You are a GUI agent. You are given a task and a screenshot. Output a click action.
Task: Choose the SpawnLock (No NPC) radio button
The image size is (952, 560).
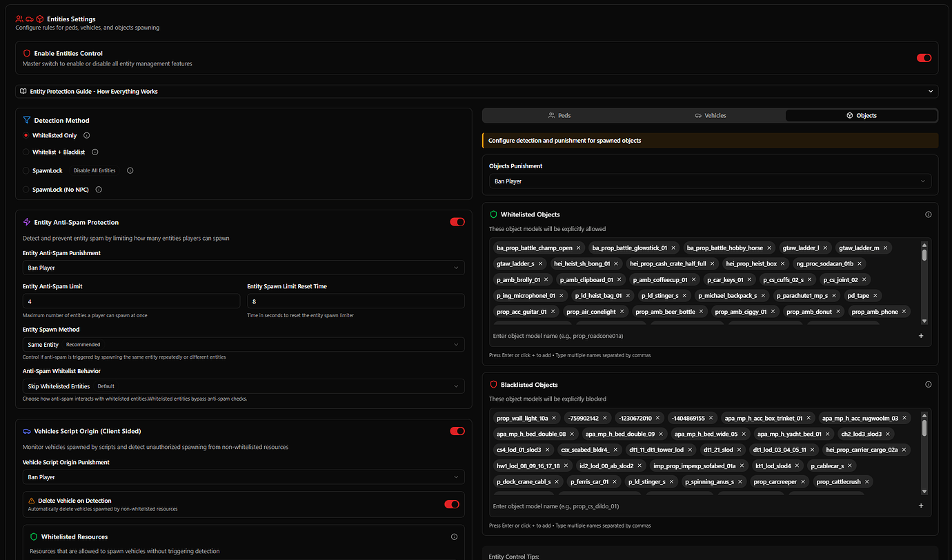26,190
